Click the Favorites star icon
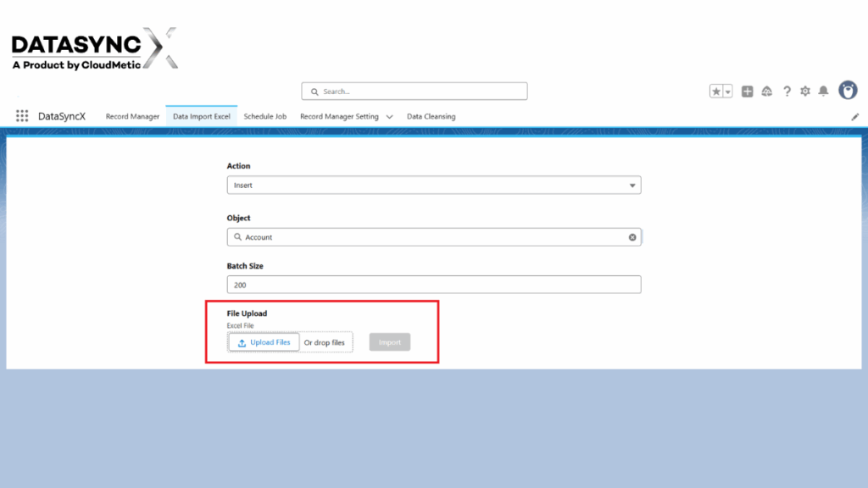The height and width of the screenshot is (488, 868). point(716,91)
